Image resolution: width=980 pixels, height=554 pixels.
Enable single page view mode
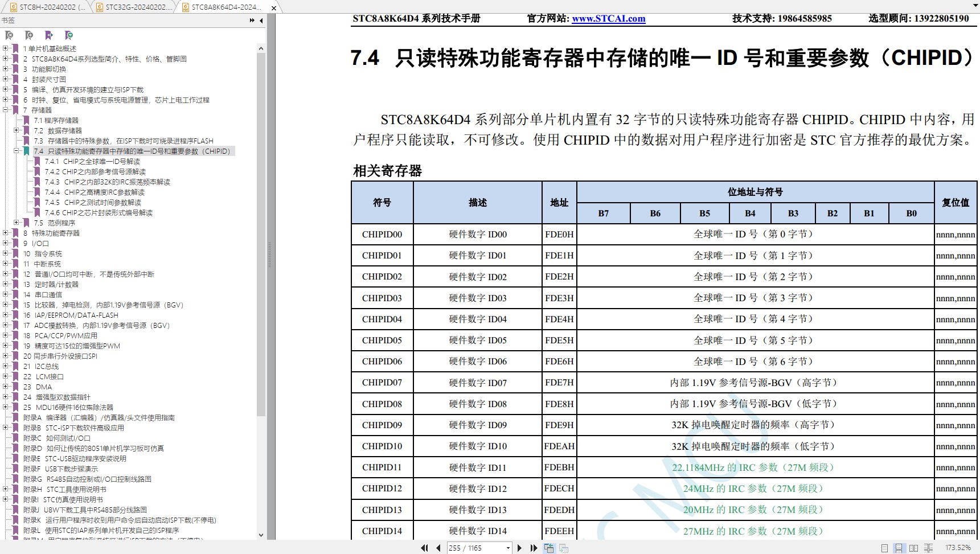884,548
